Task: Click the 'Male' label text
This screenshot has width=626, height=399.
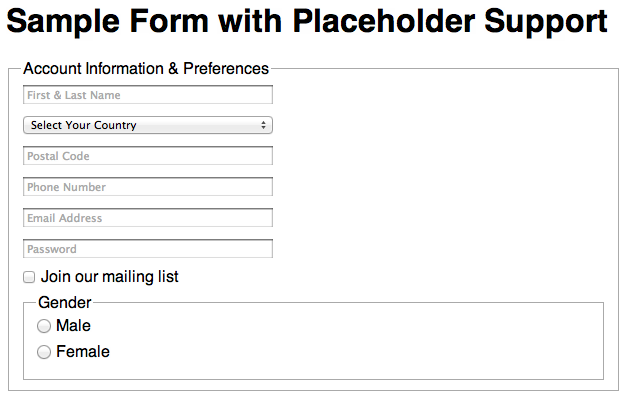Action: pos(73,326)
